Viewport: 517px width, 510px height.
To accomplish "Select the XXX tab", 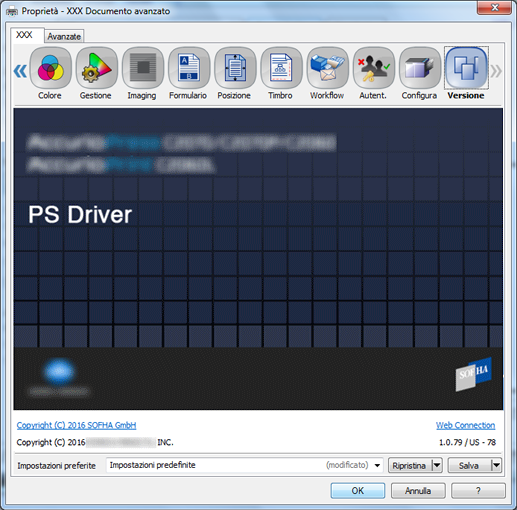I will (25, 35).
